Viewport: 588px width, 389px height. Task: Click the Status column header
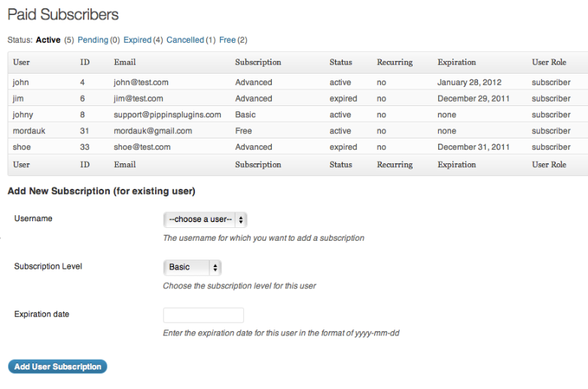click(x=341, y=62)
